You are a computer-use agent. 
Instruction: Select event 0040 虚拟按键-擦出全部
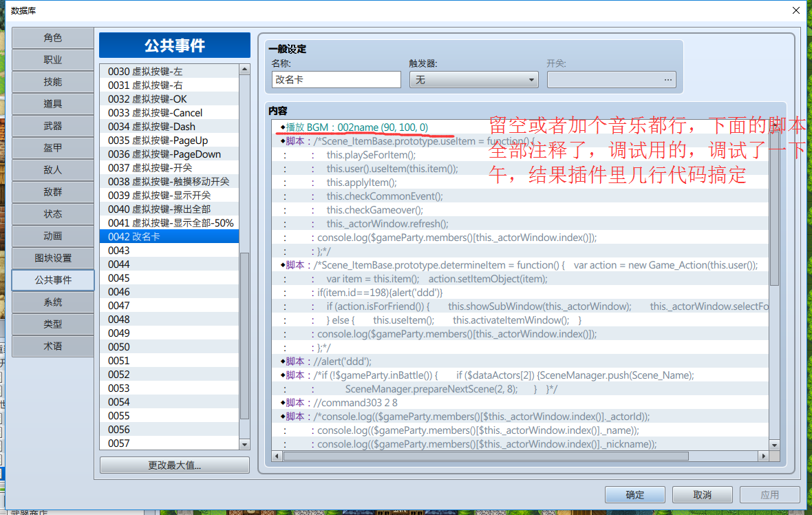(169, 209)
